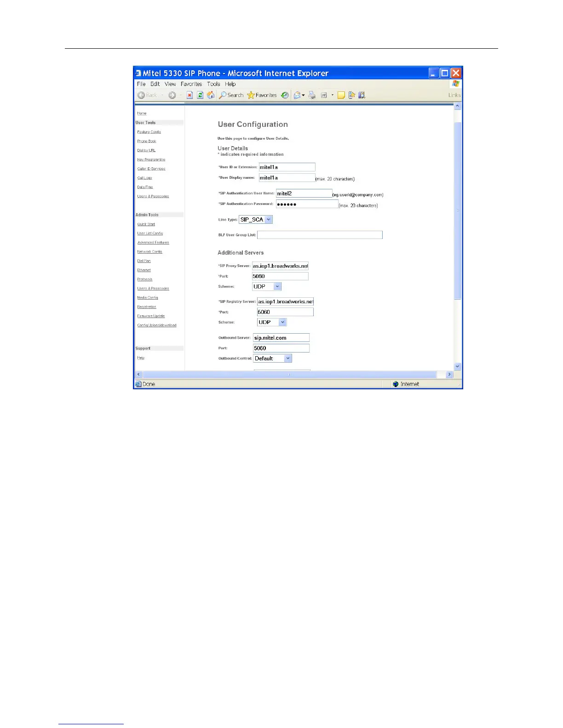Screen dimensions: 563x728
Task: Click the Research icon in toolbar
Action: pos(352,95)
